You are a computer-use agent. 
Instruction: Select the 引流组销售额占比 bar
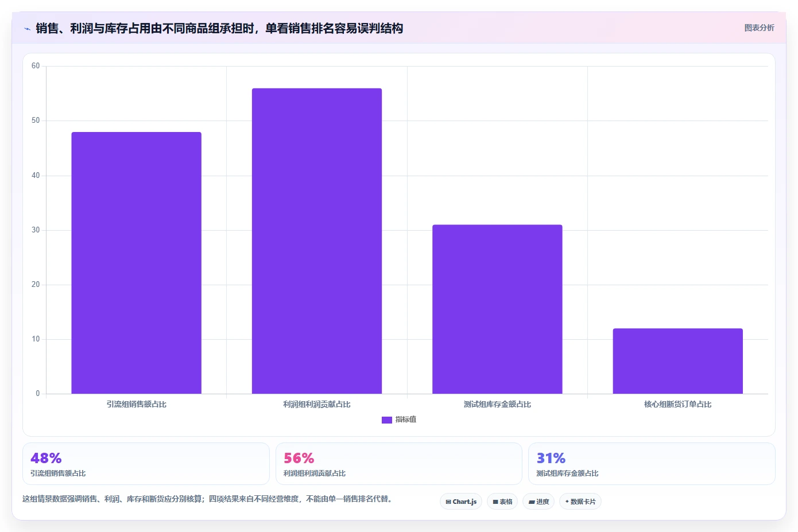coord(136,263)
